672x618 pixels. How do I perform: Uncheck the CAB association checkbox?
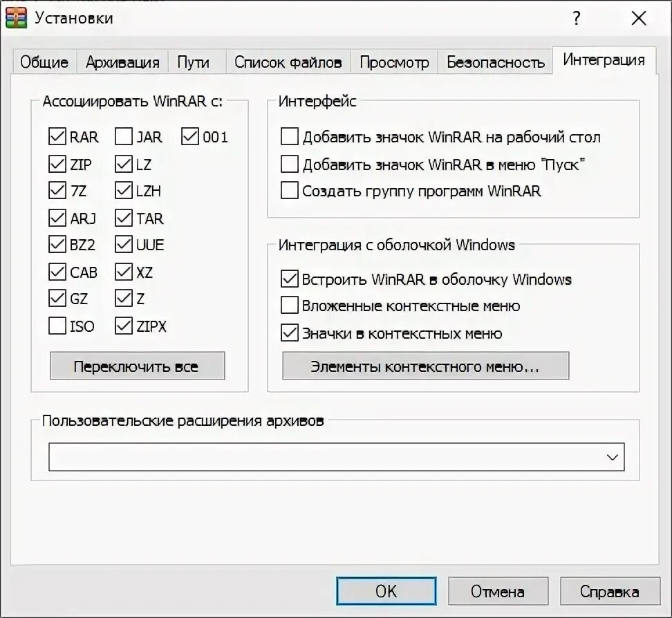[x=57, y=272]
